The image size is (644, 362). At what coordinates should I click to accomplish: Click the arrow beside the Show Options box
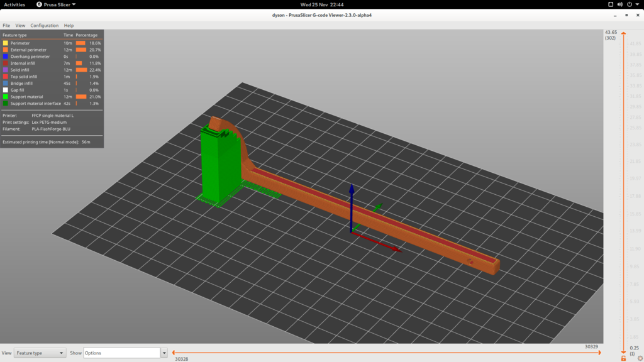coord(164,353)
